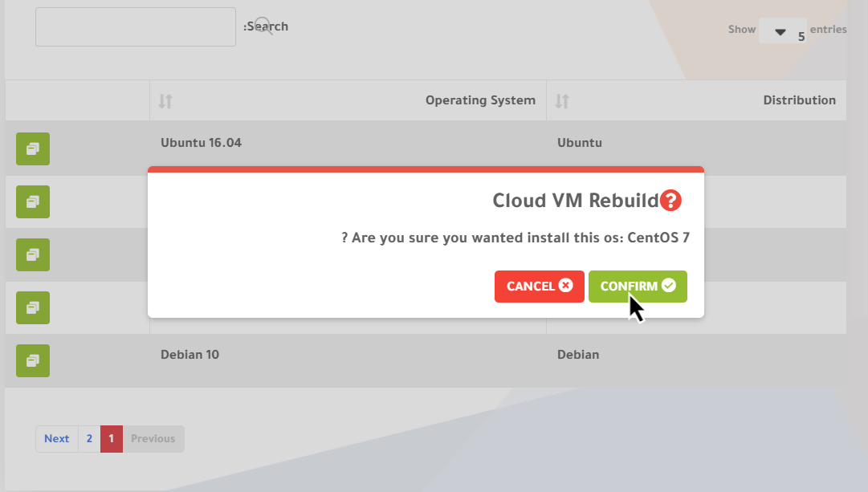Select page 1 in pagination
The image size is (868, 492).
click(x=112, y=438)
